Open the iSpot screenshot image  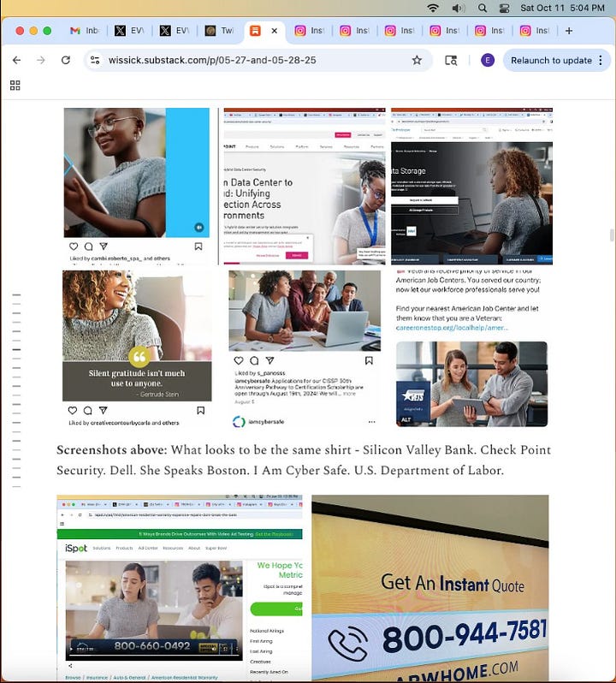point(180,588)
